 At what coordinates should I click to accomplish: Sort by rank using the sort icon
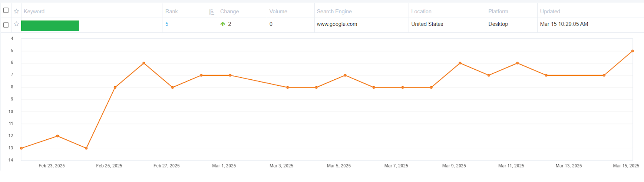(212, 12)
